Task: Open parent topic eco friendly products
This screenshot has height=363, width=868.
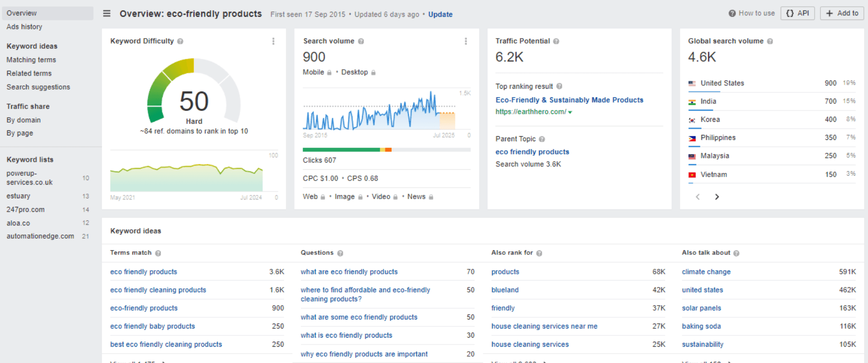Action: 532,152
